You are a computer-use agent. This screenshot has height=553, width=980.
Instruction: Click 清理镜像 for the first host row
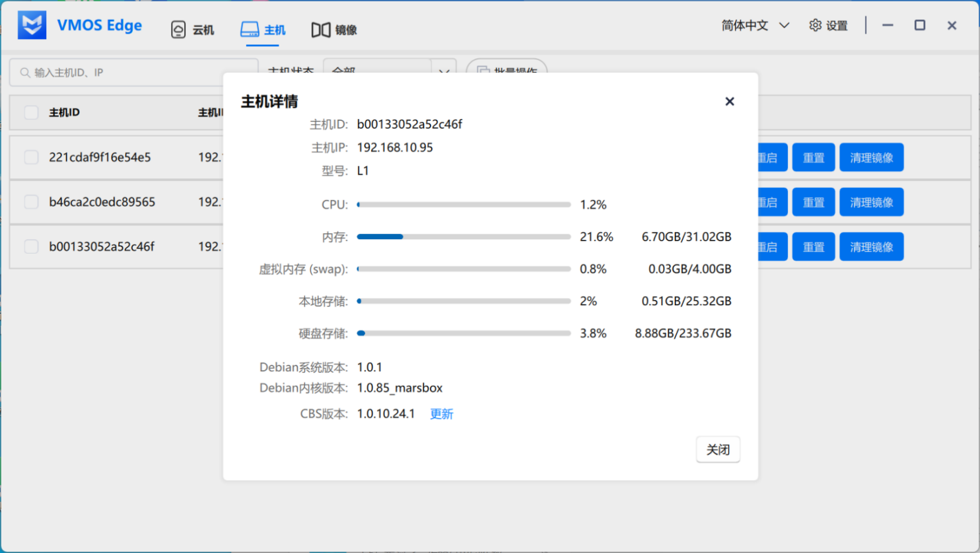[x=871, y=158]
